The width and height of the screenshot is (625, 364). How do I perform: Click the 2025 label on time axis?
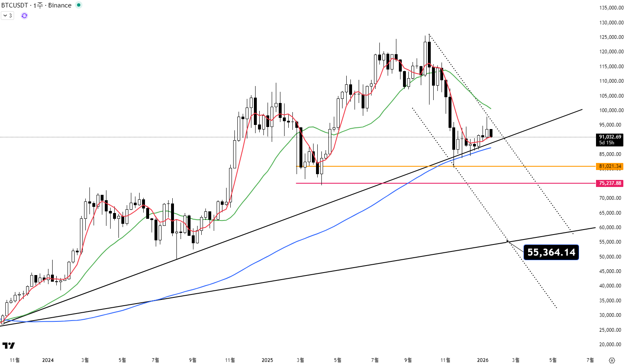(x=267, y=360)
